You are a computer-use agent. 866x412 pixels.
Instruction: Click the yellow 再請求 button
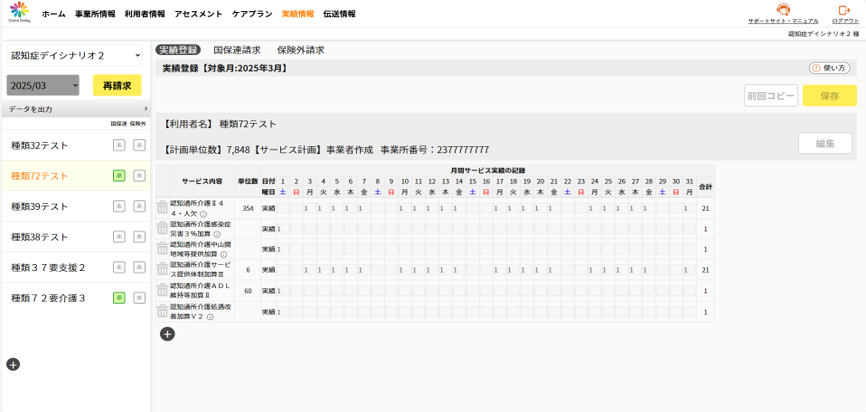point(117,86)
